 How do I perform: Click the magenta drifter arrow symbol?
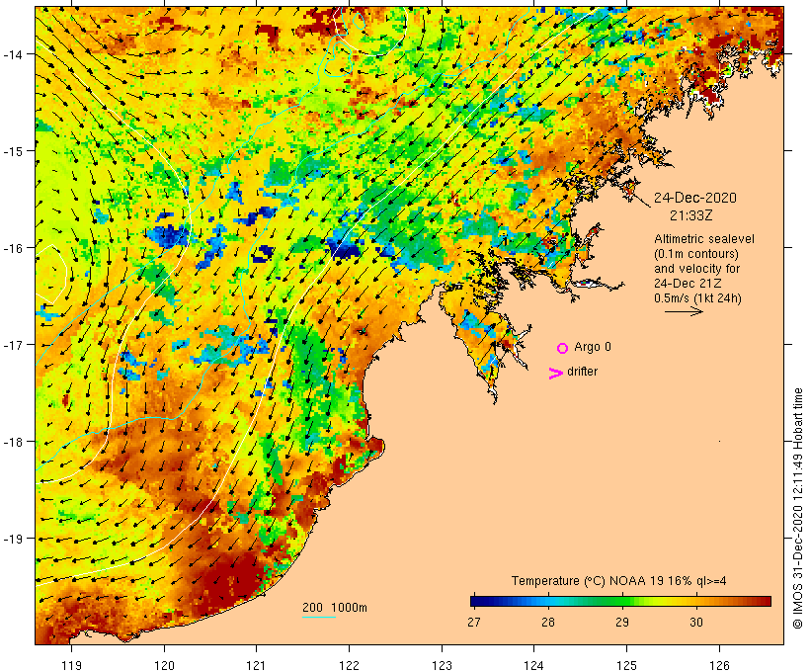(556, 374)
